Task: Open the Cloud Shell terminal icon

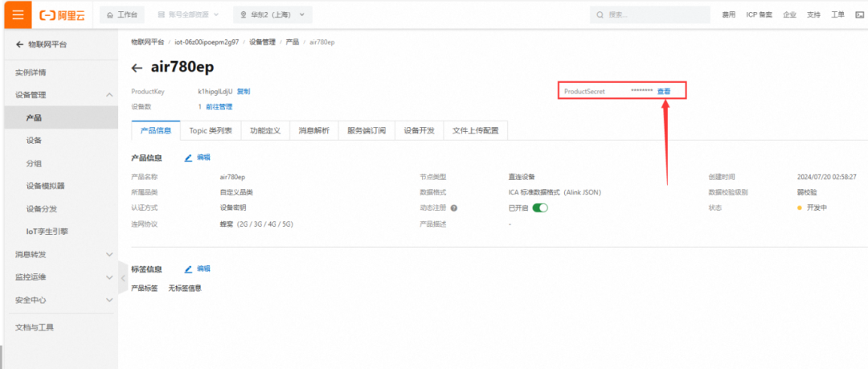Action: [859, 15]
